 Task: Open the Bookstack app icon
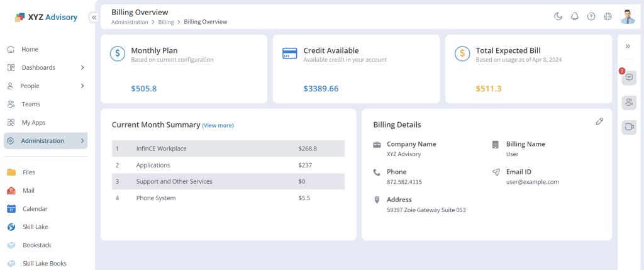(11, 245)
